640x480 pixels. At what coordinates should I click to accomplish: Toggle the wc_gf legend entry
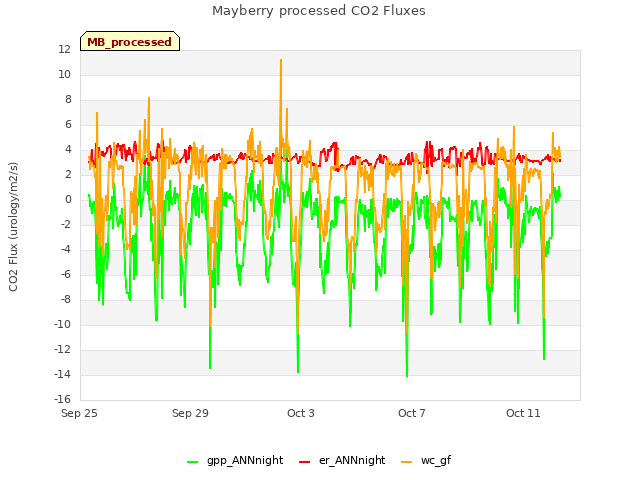click(x=426, y=461)
